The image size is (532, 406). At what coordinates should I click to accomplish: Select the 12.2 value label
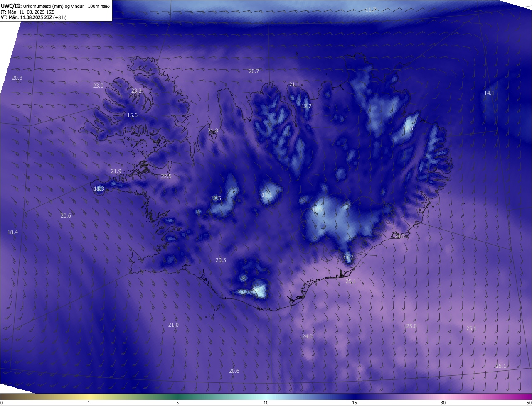point(306,106)
